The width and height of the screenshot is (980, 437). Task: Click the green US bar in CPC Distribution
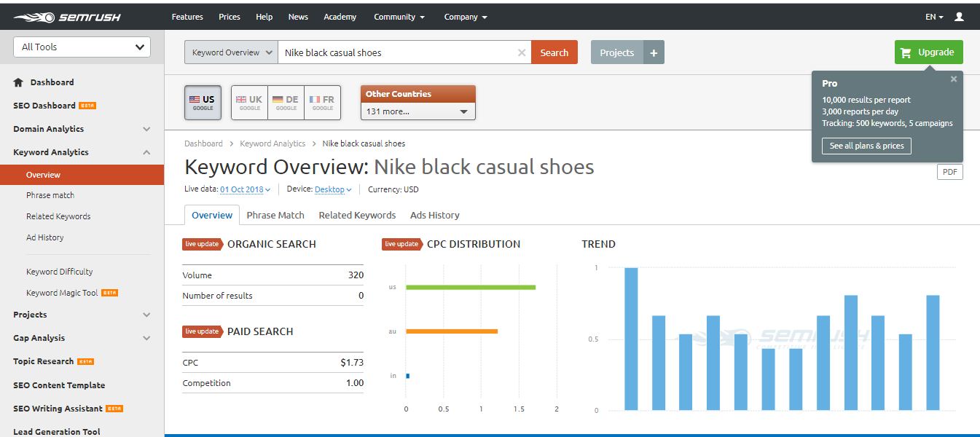[470, 287]
